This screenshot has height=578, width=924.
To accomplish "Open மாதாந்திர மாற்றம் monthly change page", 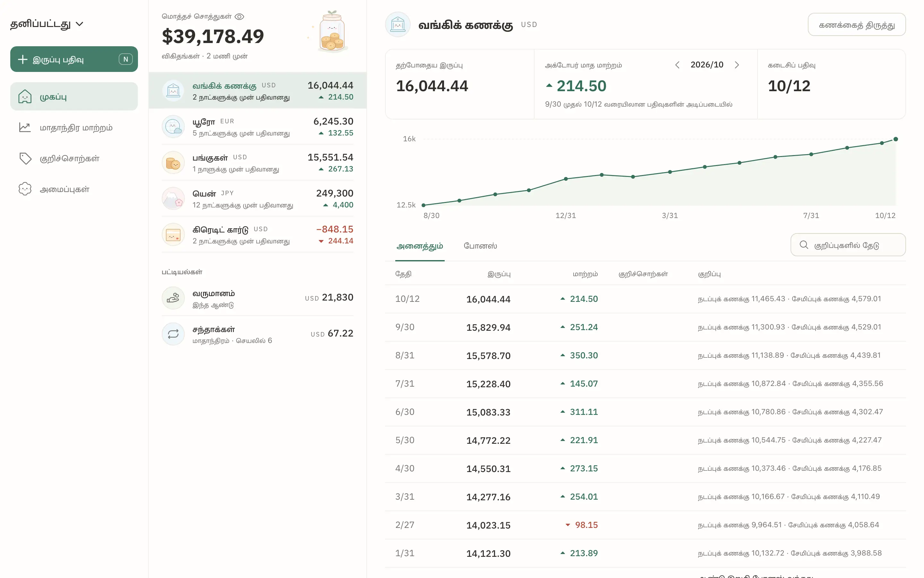I will click(74, 128).
